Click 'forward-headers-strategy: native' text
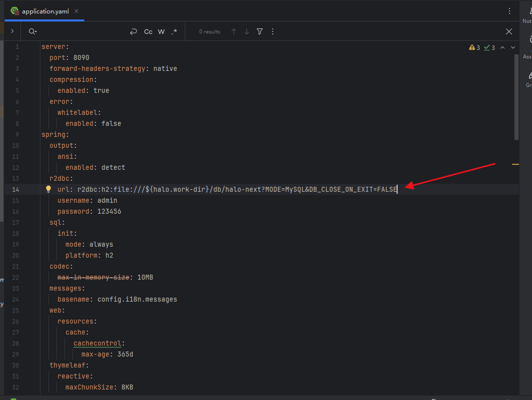Viewport: 532px width, 400px height. pyautogui.click(x=113, y=68)
